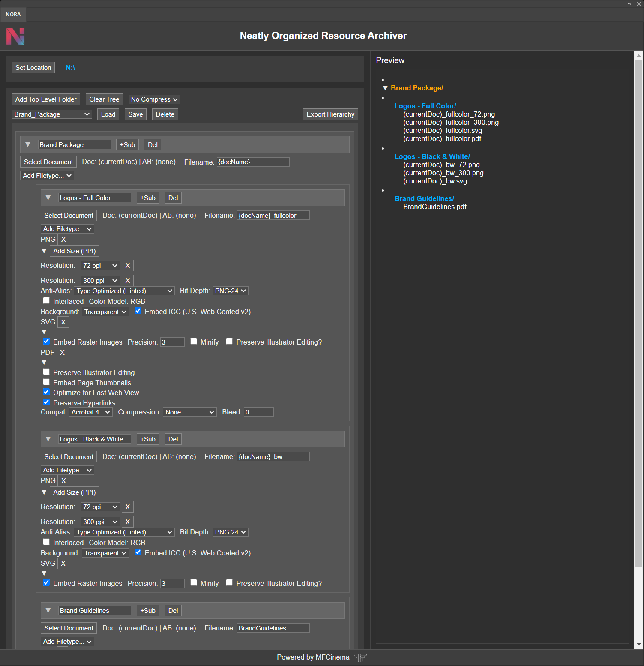Uncheck Embed ICC for Logos - Full Color

click(138, 311)
